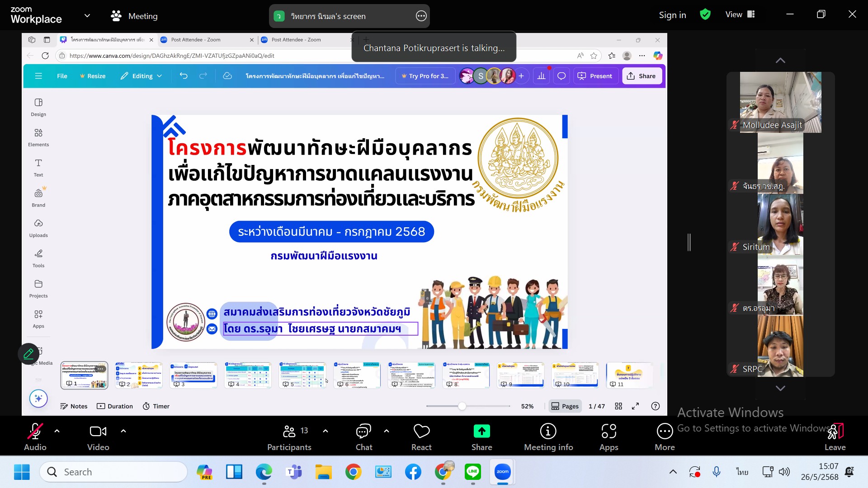Open Canva help question mark

coord(655,406)
